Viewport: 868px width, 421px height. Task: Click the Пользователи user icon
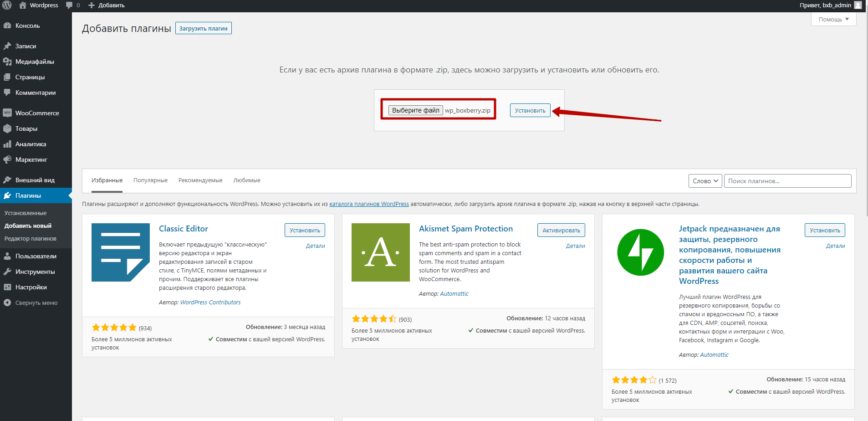[x=7, y=256]
